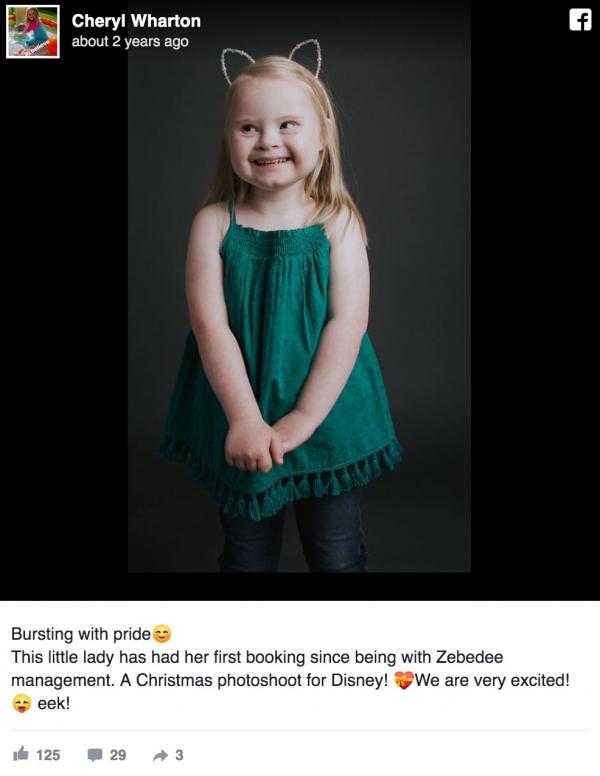Click the cat ears headband in photo
Screen dimensions: 600x776
[x=271, y=59]
